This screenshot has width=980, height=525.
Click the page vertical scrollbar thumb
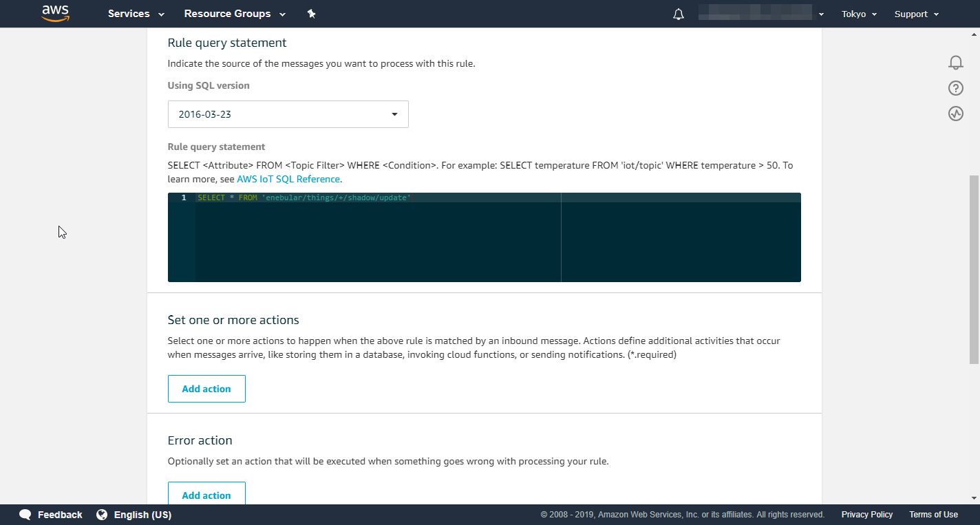(x=973, y=268)
